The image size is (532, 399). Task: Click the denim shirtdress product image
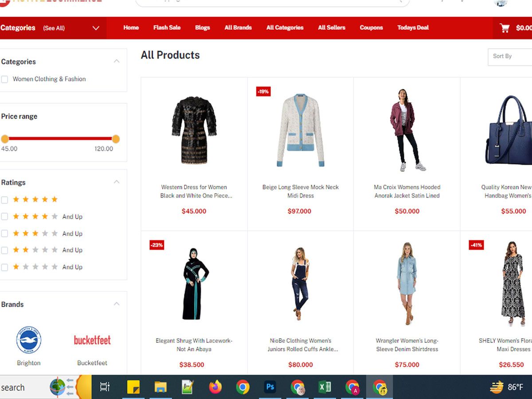tap(407, 284)
